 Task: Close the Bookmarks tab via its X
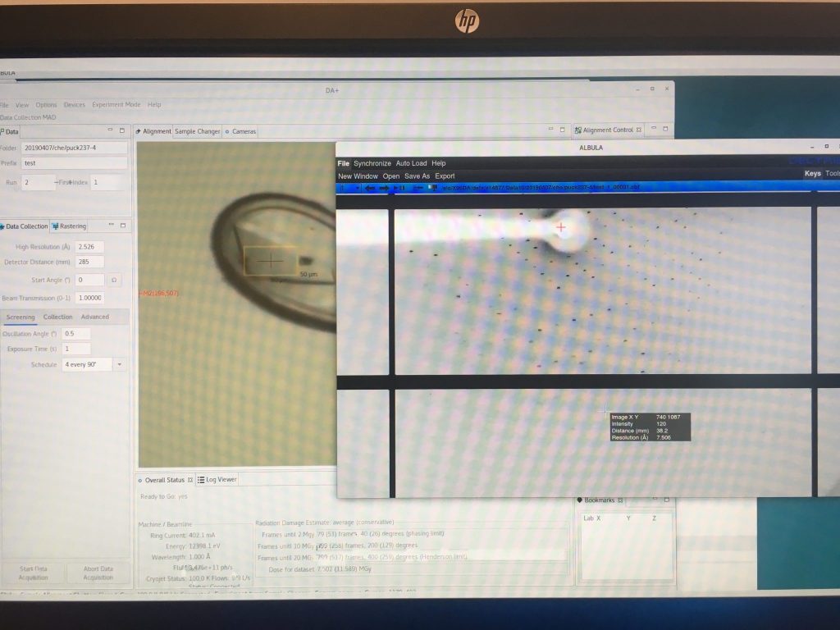620,500
